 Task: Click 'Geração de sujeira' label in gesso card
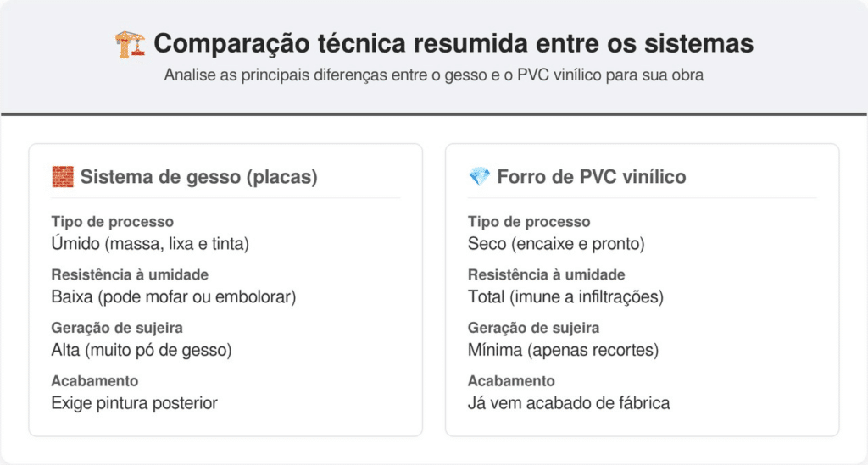(x=118, y=328)
